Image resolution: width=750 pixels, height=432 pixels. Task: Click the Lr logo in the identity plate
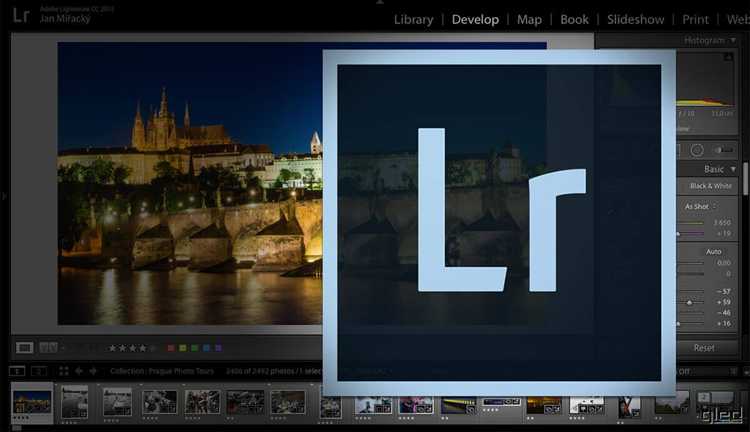coord(21,14)
